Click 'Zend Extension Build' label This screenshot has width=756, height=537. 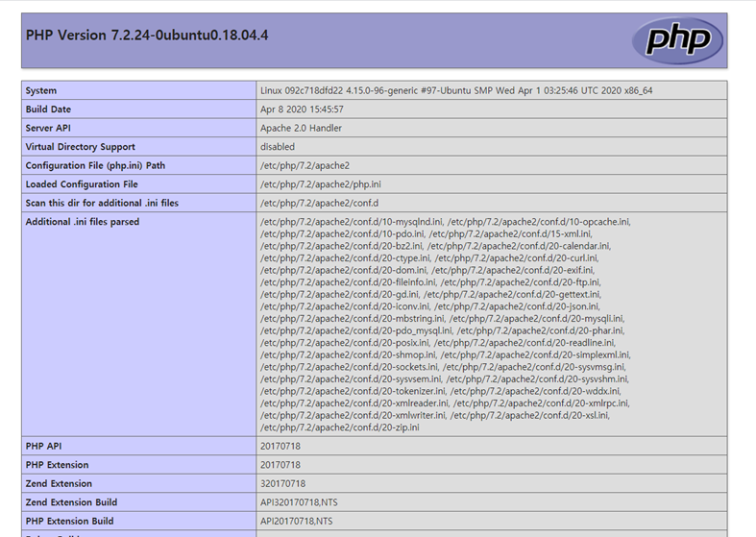coord(71,502)
